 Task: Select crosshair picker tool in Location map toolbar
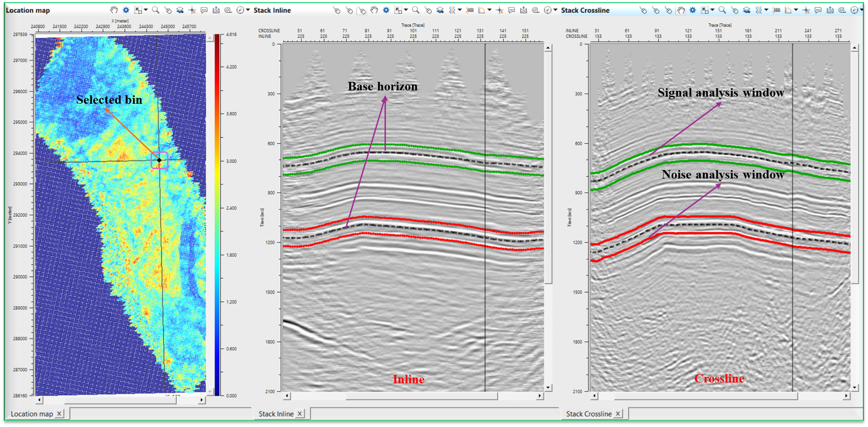pos(192,10)
